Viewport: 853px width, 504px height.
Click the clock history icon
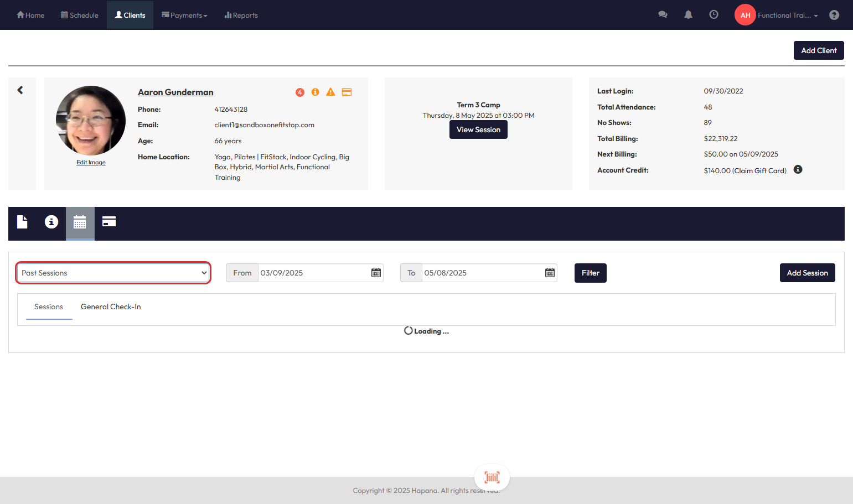click(714, 15)
